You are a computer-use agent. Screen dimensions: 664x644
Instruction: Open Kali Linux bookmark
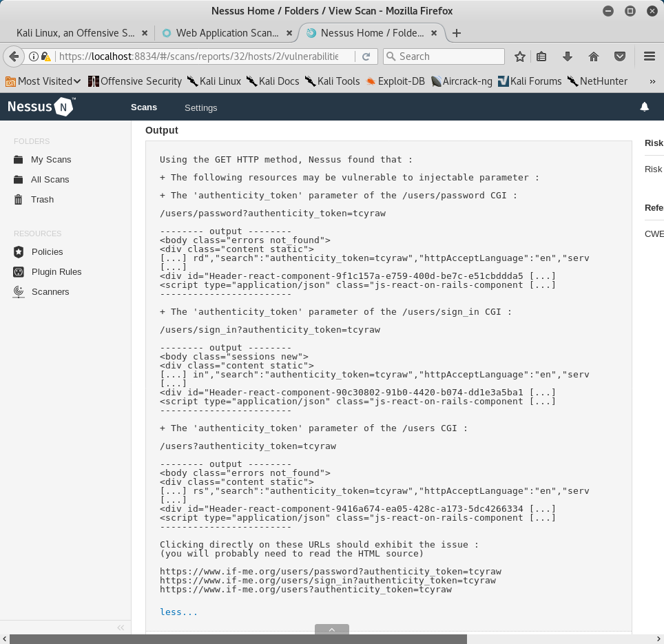(214, 81)
